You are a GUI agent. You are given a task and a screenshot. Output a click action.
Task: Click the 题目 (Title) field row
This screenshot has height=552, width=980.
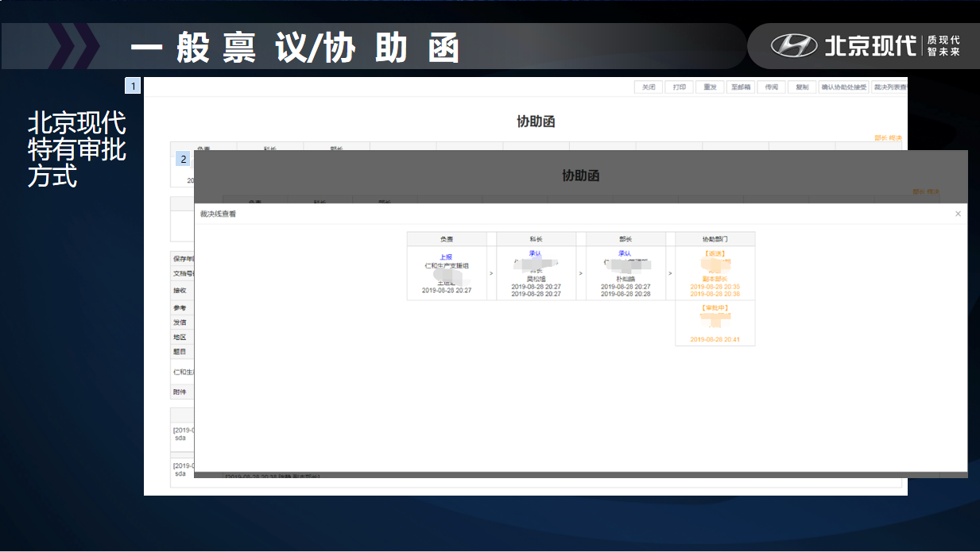(x=180, y=352)
